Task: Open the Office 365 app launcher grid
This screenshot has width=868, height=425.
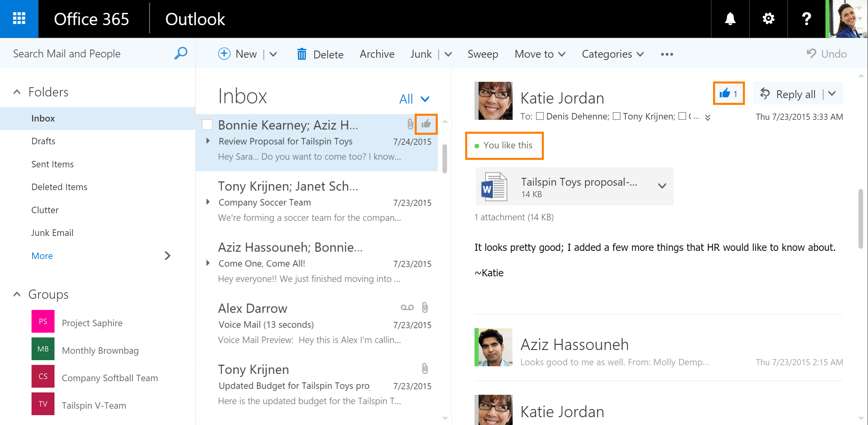Action: point(19,19)
